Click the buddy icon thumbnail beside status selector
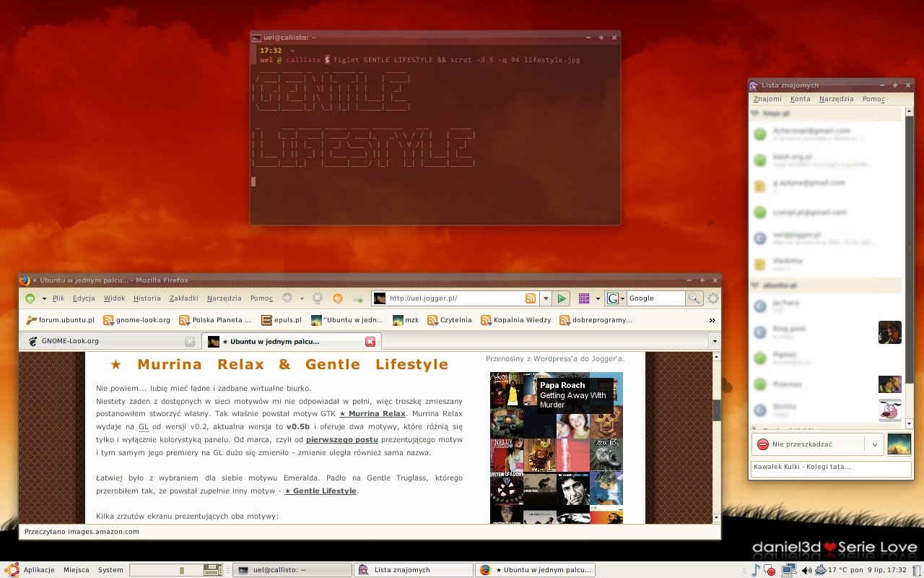The width and height of the screenshot is (924, 578). pos(899,444)
